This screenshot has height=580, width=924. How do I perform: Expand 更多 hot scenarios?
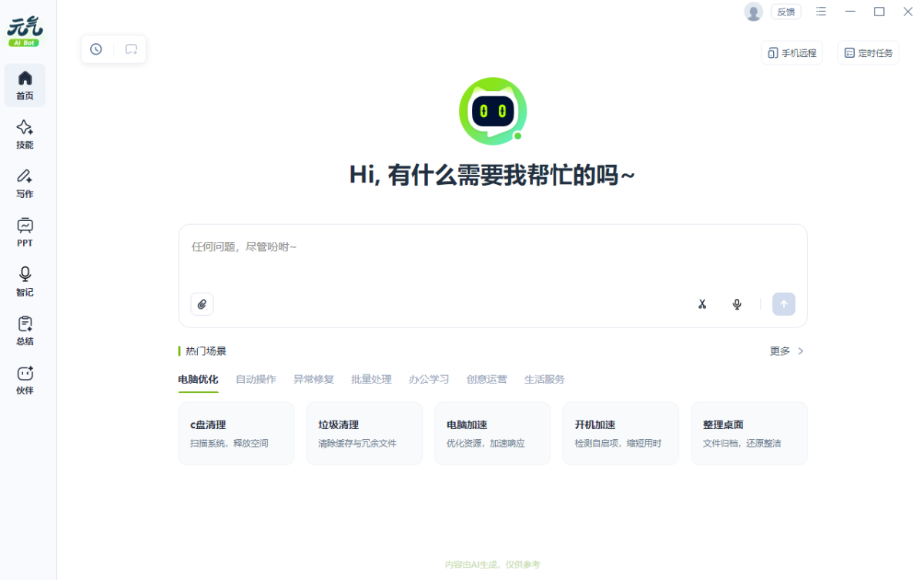[786, 351]
